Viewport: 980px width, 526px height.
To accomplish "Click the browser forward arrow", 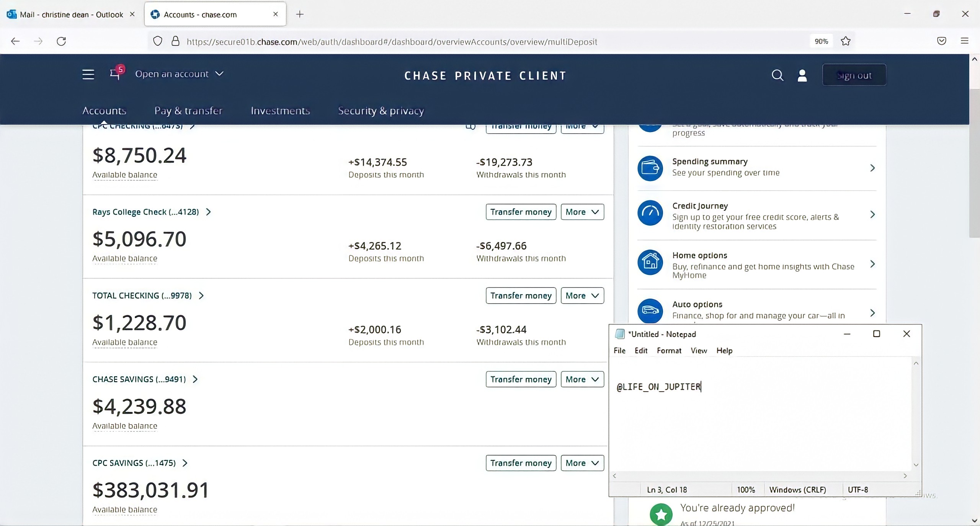I will (38, 41).
